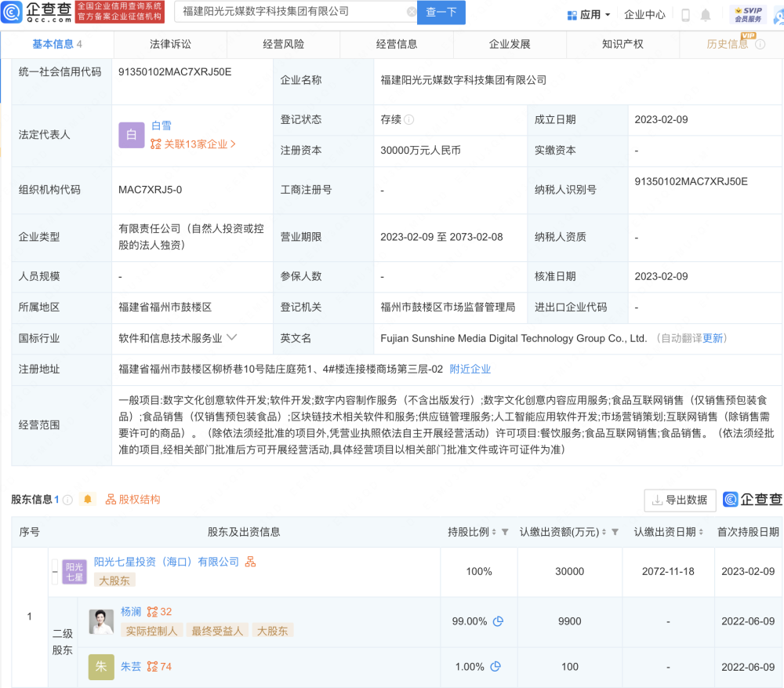Filter the 认缴出资额 column
Image resolution: width=784 pixels, height=688 pixels.
pos(615,532)
